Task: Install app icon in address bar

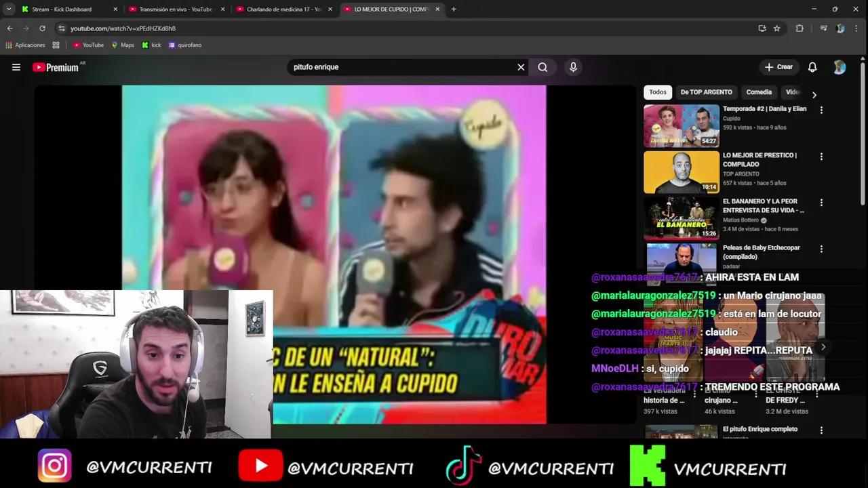Action: (x=762, y=28)
